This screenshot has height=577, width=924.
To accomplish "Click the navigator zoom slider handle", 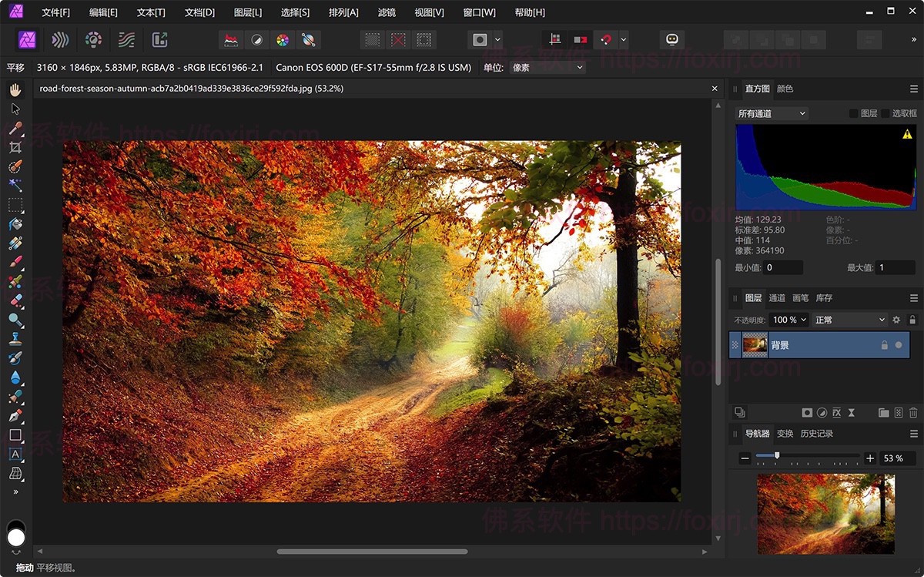I will (777, 456).
